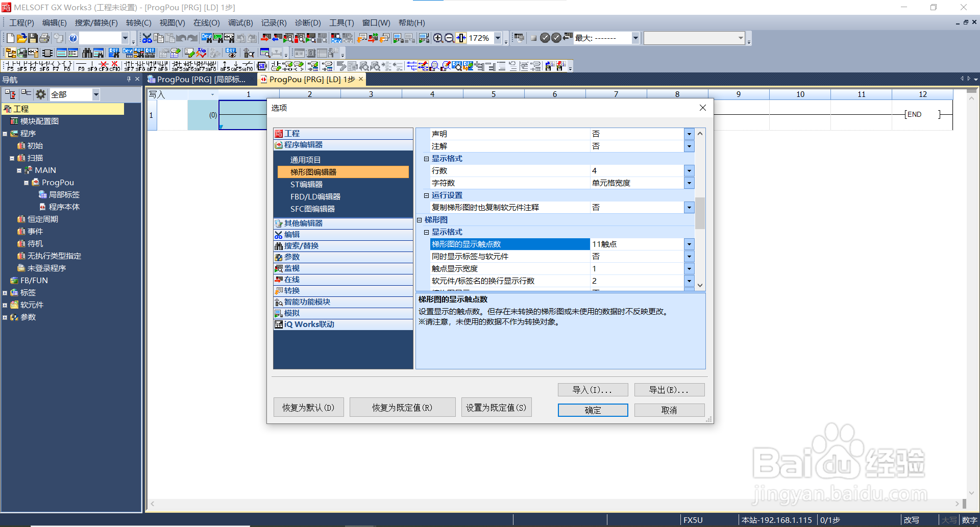Viewport: 980px width, 527px height.
Task: Click the 取消 button
Action: [x=669, y=410]
